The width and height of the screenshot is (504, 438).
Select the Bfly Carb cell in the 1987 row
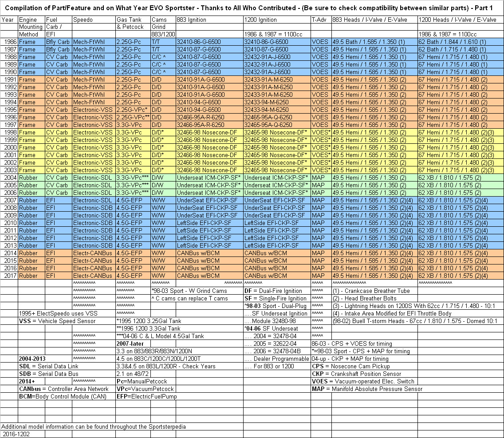point(58,49)
